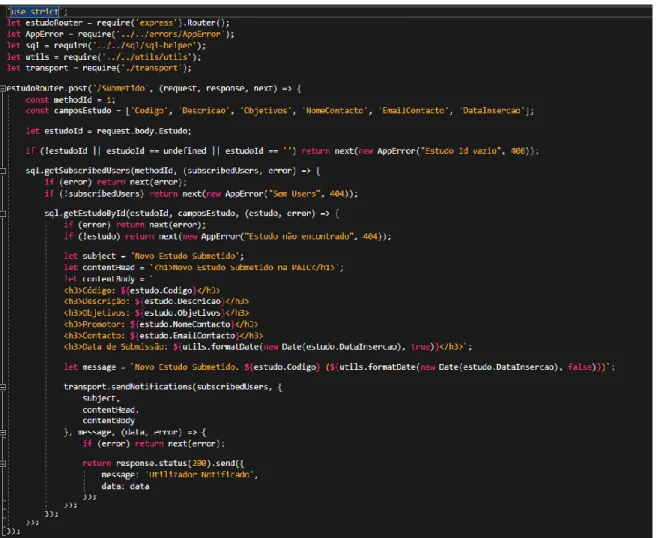657x538 pixels.
Task: Click 'request.body.Estudo' expression
Action: point(143,131)
